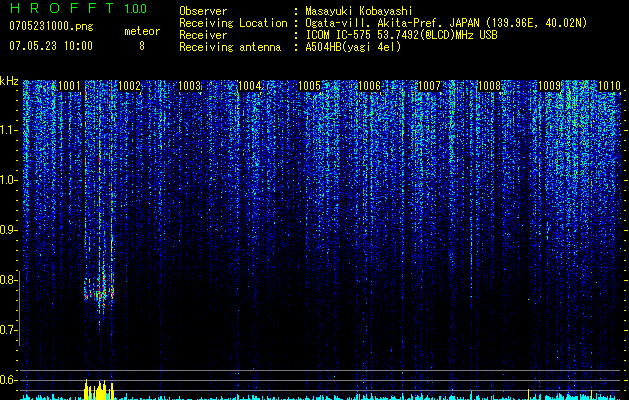The height and width of the screenshot is (400, 629).
Task: Click the name Masayuki Kobayashi
Action: (x=359, y=11)
